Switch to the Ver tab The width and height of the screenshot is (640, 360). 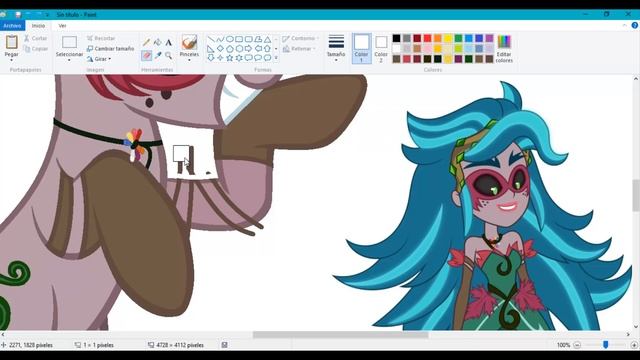[62, 26]
